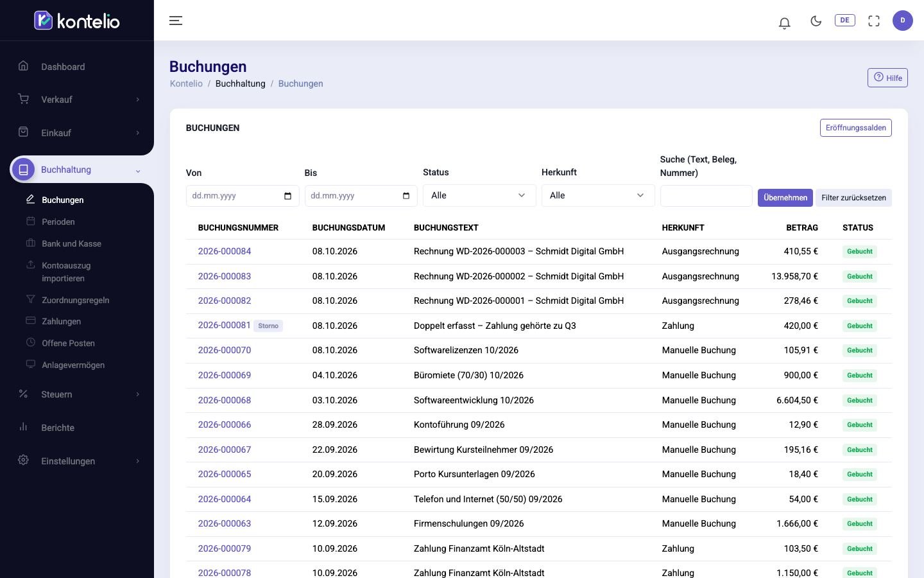Click amount 6.604,50 €
This screenshot has height=578, width=924.
(797, 400)
